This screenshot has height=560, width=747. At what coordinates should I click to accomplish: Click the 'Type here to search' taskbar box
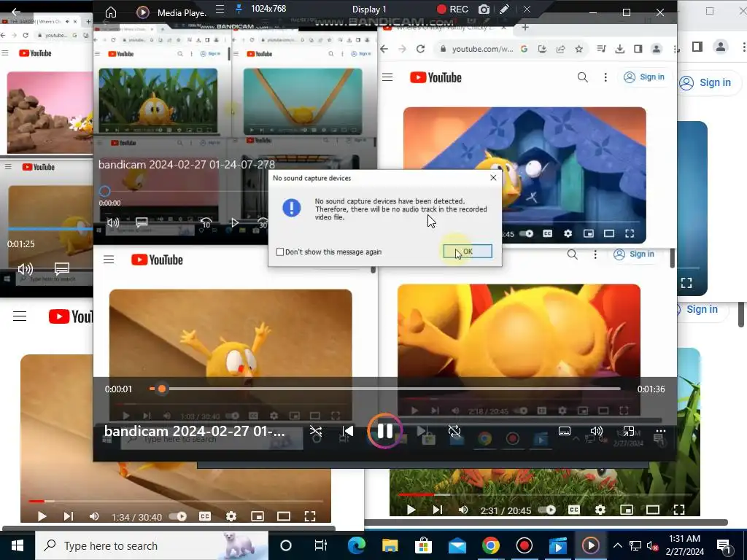[x=152, y=545]
